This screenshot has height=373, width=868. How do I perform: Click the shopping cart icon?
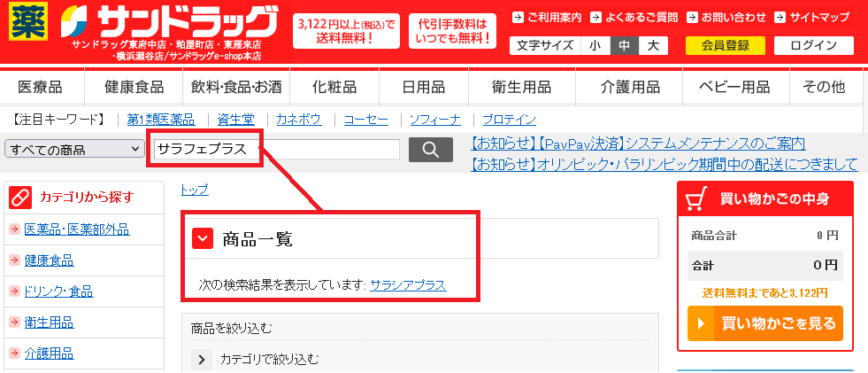[697, 199]
